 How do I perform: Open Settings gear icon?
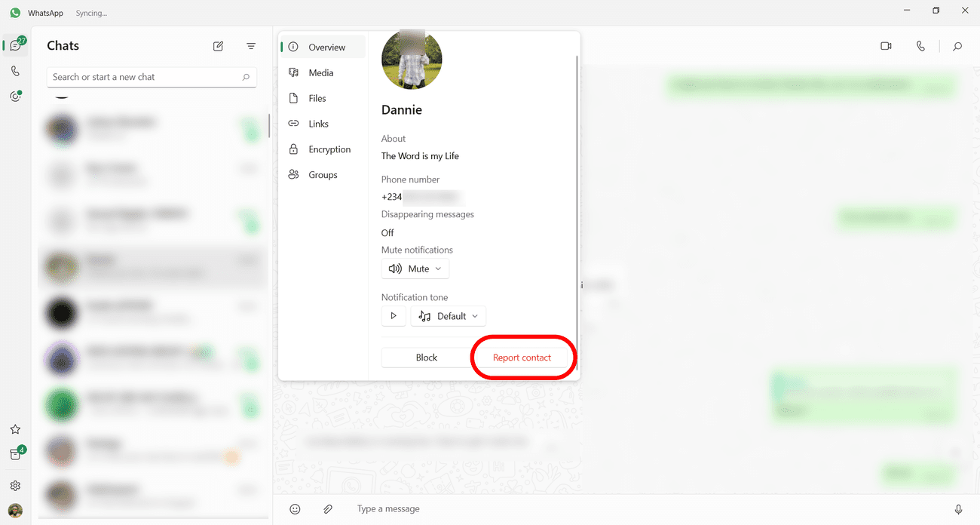[x=15, y=486]
